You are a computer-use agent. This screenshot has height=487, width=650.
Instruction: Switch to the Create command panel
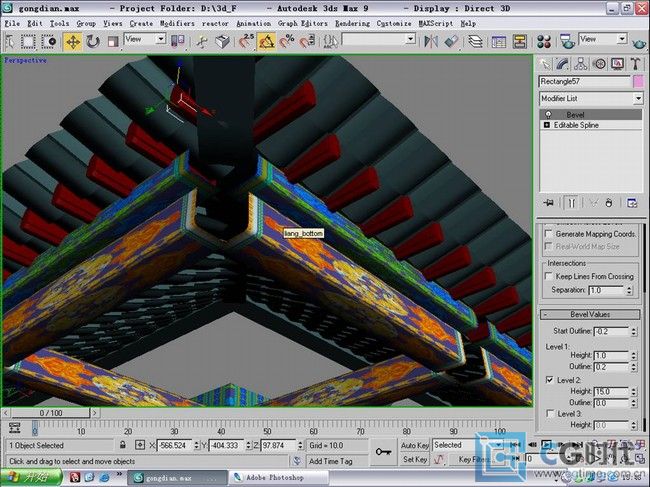[545, 64]
